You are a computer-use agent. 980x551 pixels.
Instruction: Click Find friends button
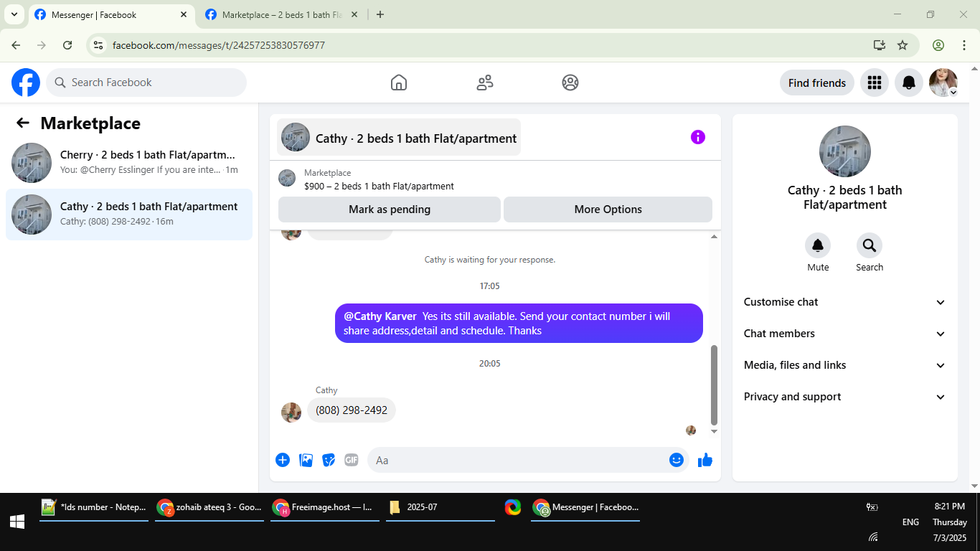[817, 83]
